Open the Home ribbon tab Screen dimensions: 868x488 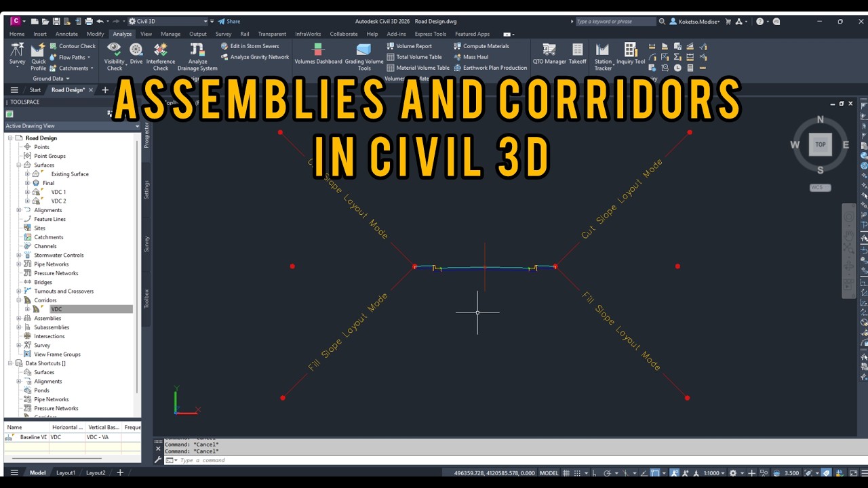tap(17, 34)
